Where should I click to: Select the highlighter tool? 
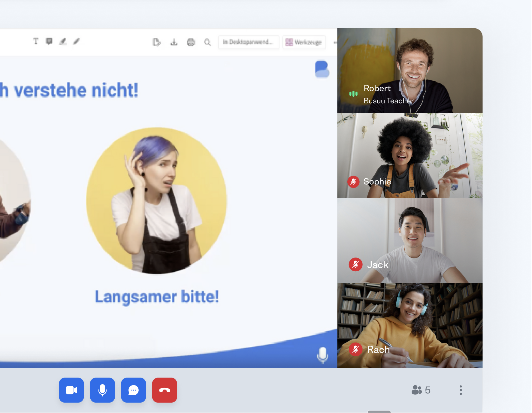tap(63, 41)
